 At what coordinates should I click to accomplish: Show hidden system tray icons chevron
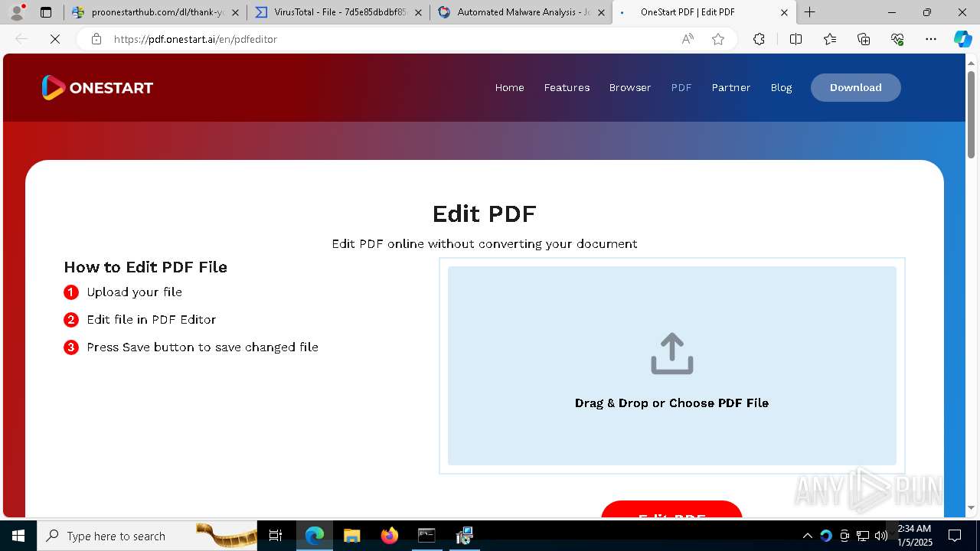coord(807,536)
